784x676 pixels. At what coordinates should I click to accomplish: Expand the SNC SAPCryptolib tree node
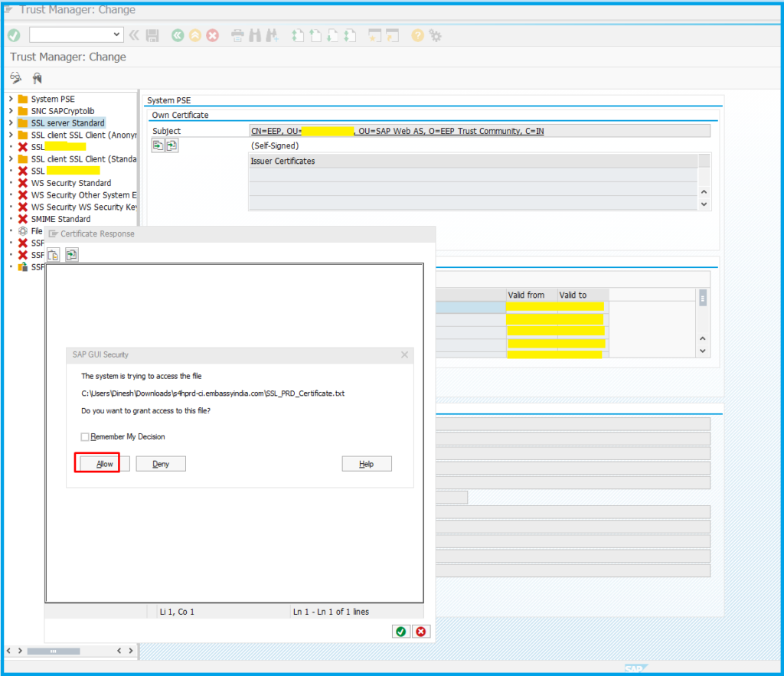tap(11, 111)
